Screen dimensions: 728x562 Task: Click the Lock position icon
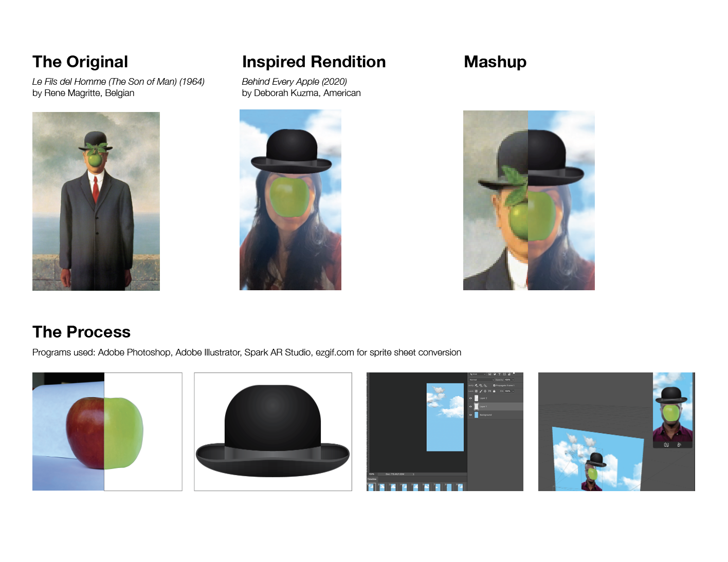pos(485,391)
